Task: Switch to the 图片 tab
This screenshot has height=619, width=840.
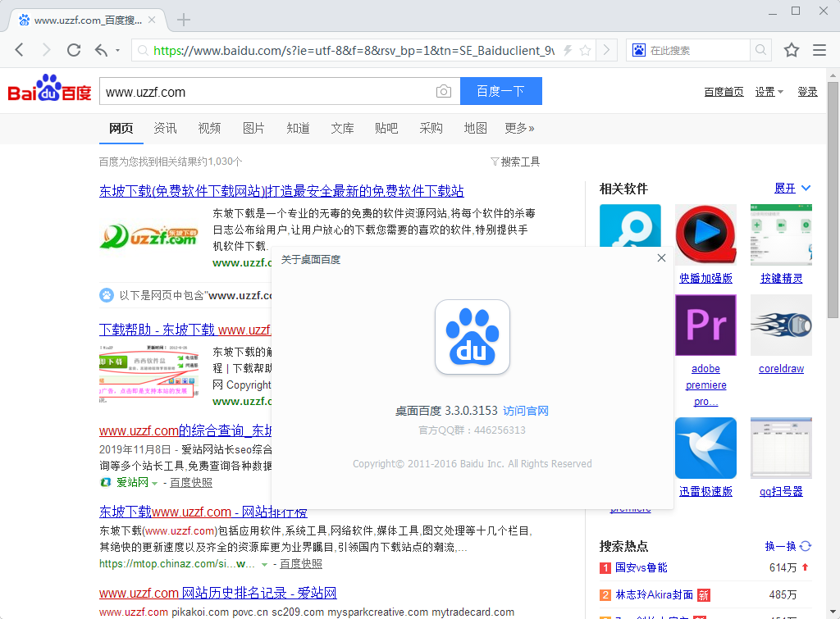Action: pos(253,129)
